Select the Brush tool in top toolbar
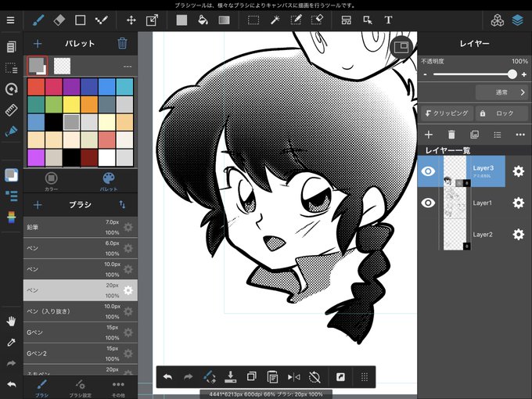 (x=38, y=20)
